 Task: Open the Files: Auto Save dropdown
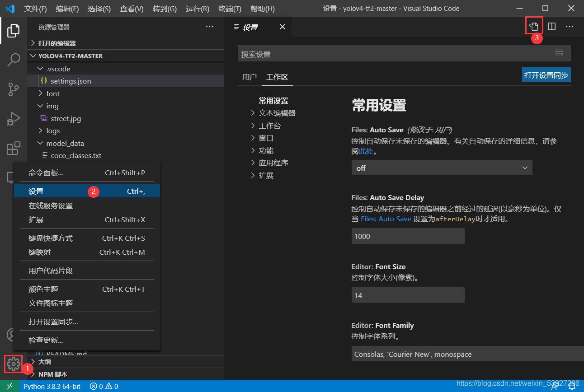click(442, 168)
